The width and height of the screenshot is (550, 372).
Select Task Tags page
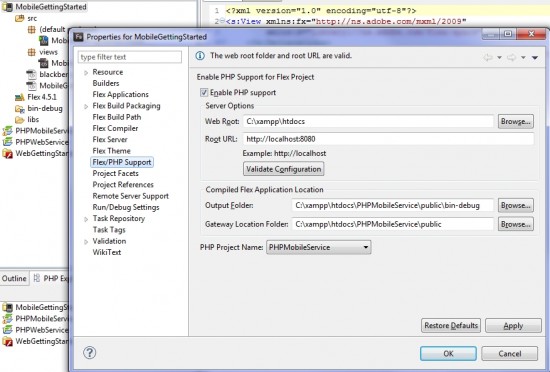coord(109,230)
